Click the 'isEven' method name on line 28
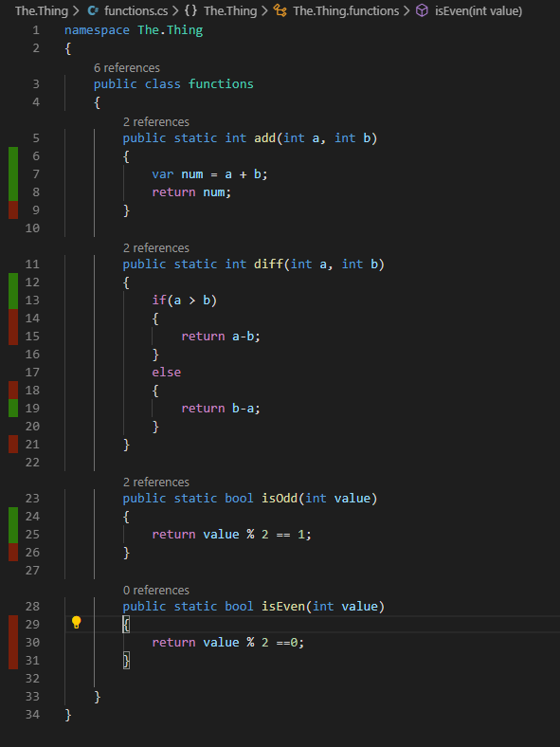This screenshot has height=747, width=560. [x=283, y=607]
